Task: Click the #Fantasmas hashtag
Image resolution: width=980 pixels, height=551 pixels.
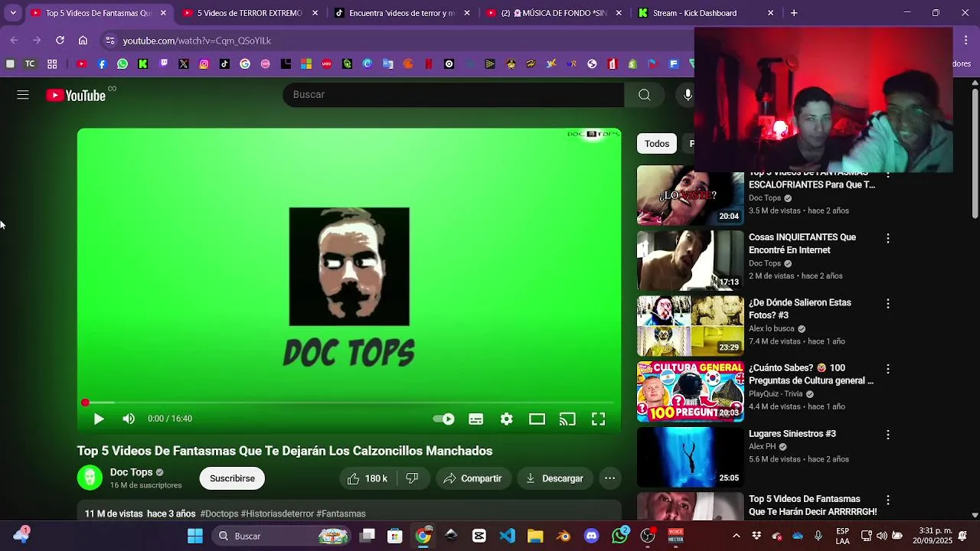Action: click(341, 514)
